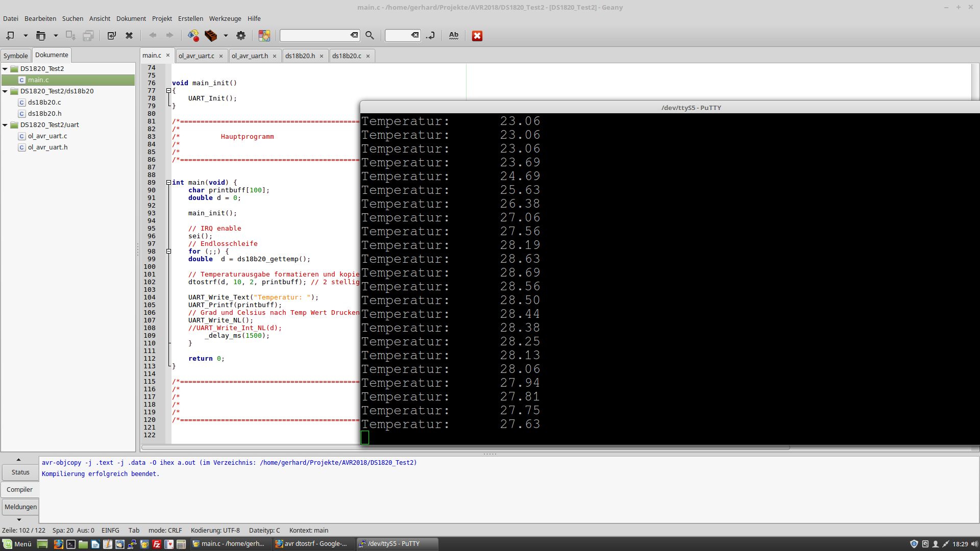This screenshot has height=551, width=980.
Task: Close the main.c editor tab
Action: point(167,55)
